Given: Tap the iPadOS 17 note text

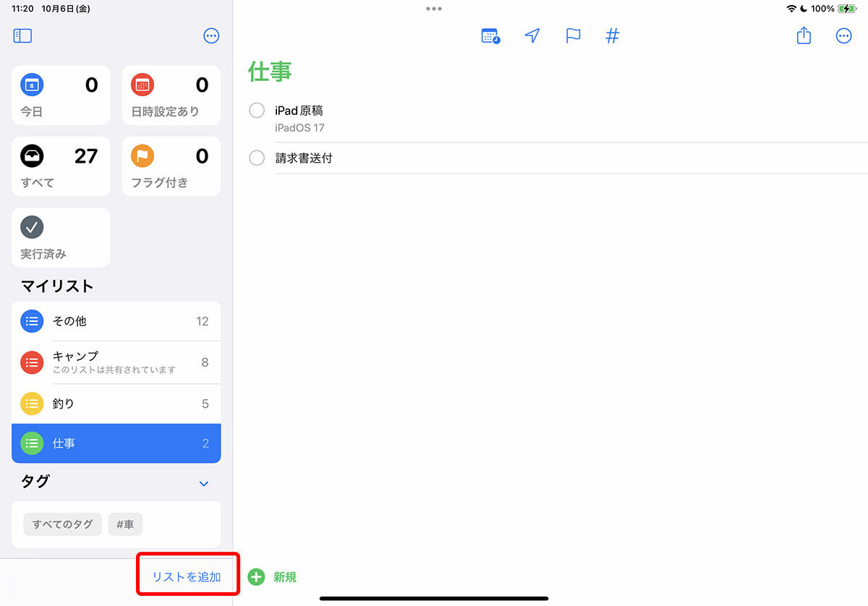Looking at the screenshot, I should tap(299, 128).
